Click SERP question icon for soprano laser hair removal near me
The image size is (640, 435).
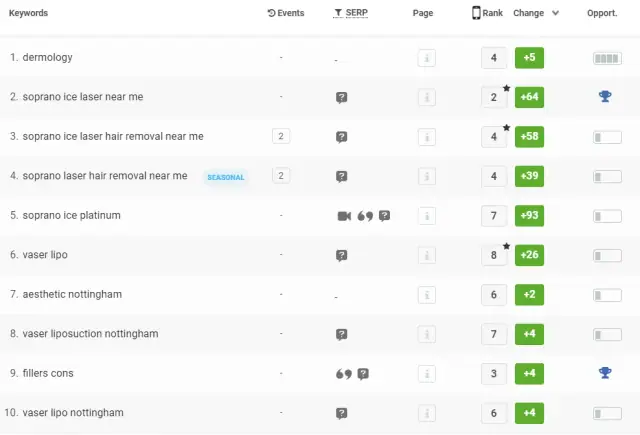pyautogui.click(x=342, y=176)
